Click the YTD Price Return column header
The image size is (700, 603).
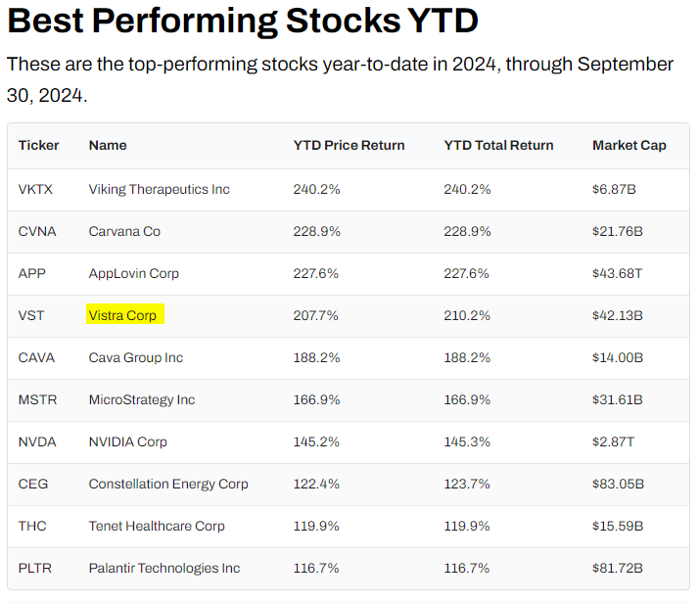349,145
